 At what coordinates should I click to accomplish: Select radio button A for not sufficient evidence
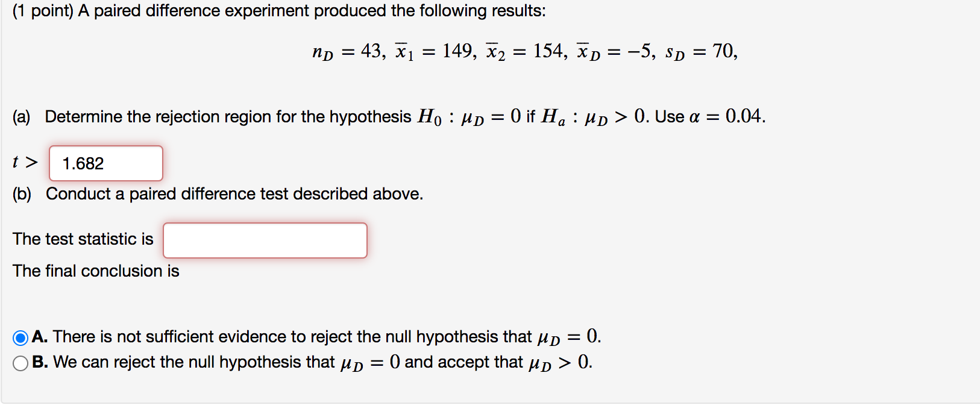coord(19,337)
